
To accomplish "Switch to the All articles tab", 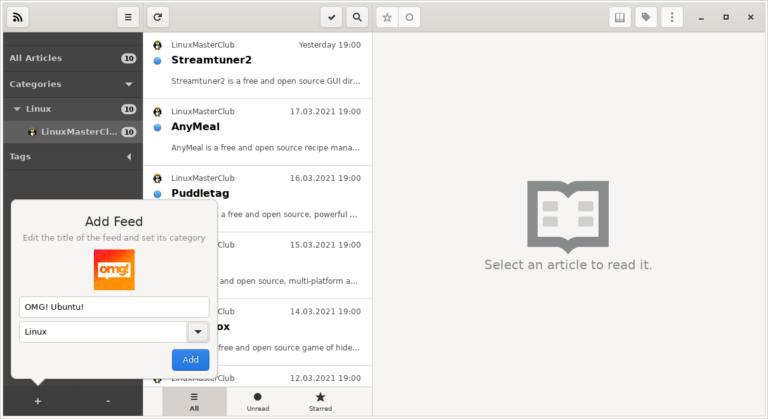I will [x=194, y=402].
